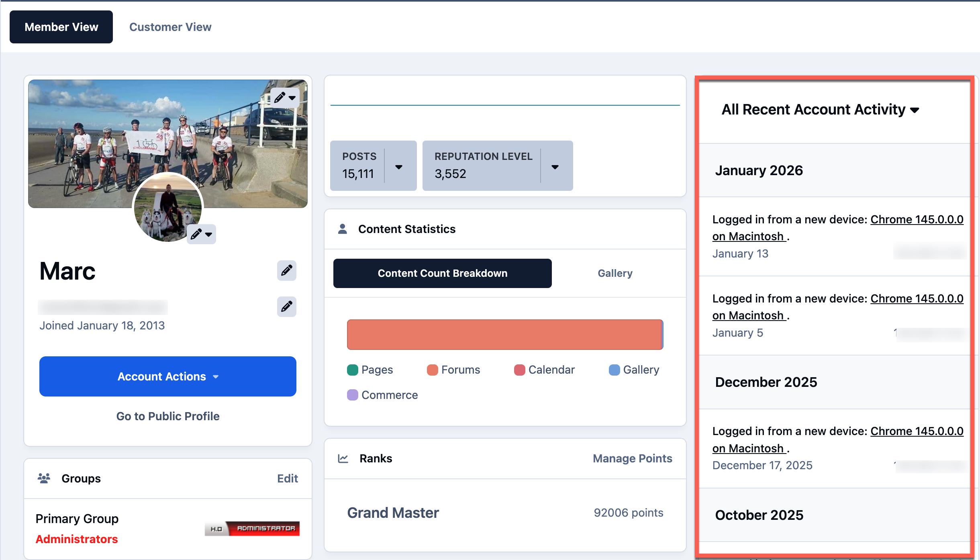Click the Forums orange legend swatch
Screen dimensions: 980x560
[x=433, y=370]
